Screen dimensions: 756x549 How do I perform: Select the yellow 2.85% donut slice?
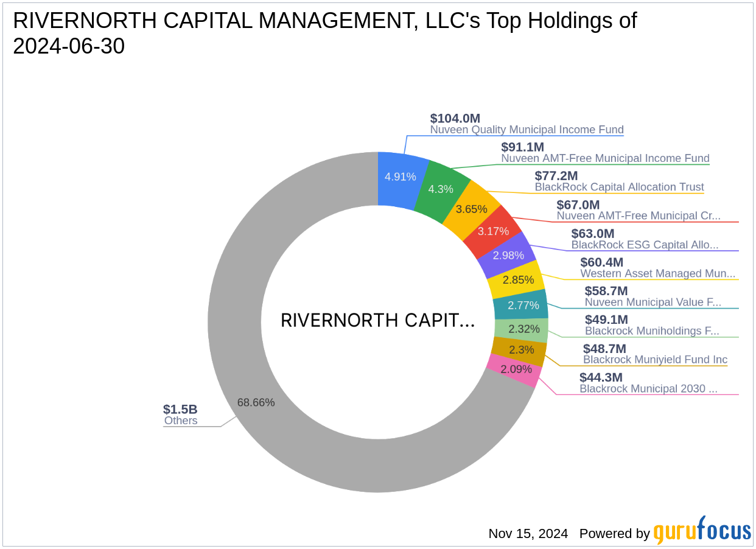coord(518,280)
